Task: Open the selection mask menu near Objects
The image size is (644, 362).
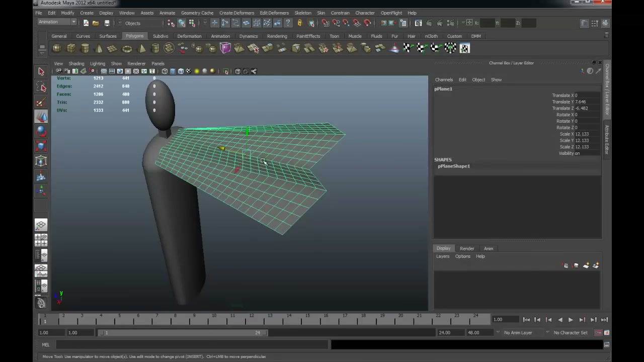Action: 120,23
